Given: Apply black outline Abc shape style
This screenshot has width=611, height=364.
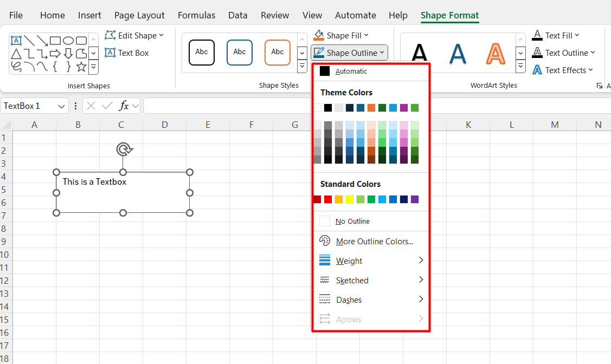Looking at the screenshot, I should 202,52.
